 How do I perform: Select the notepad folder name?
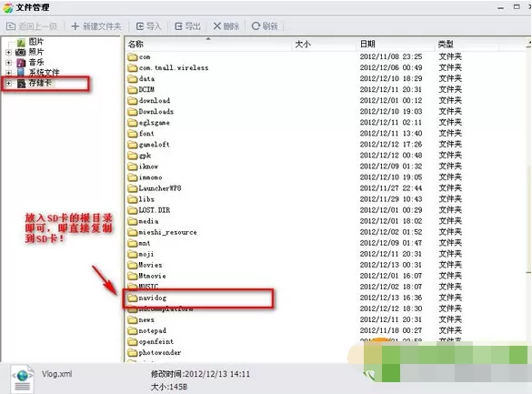153,330
